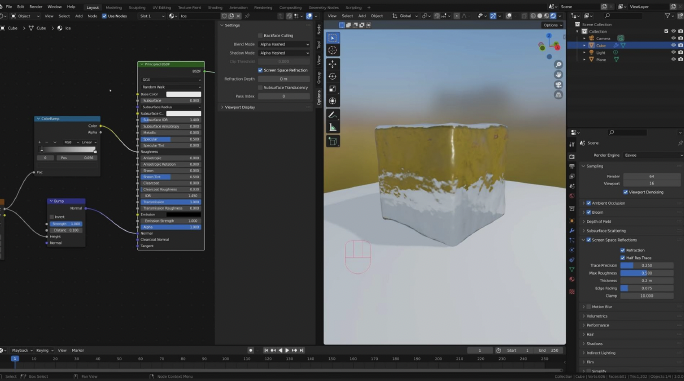The height and width of the screenshot is (381, 684).
Task: Play the animation in the timeline
Action: click(x=287, y=350)
